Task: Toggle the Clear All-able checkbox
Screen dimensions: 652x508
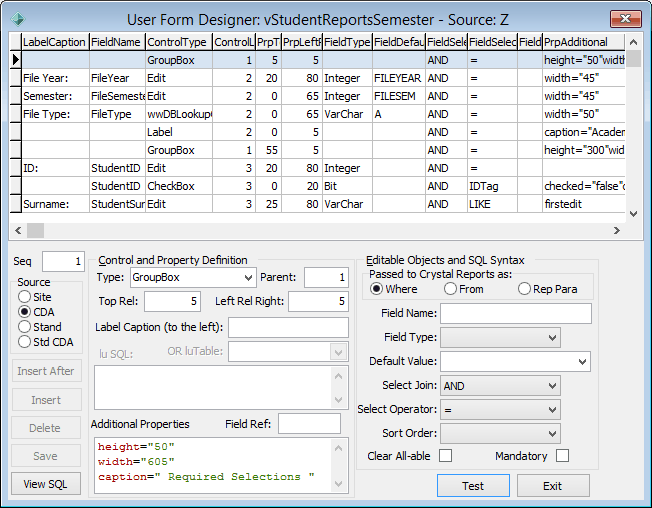Action: (x=445, y=456)
